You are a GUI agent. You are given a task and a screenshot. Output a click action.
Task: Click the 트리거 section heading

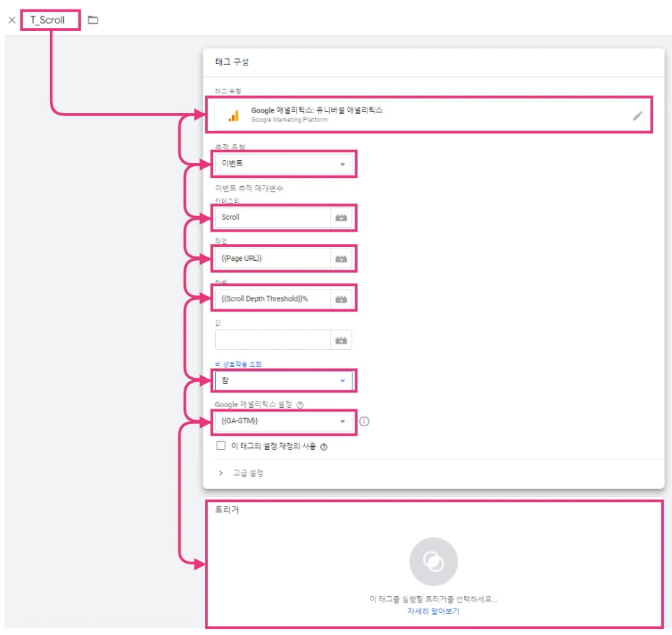(x=227, y=509)
